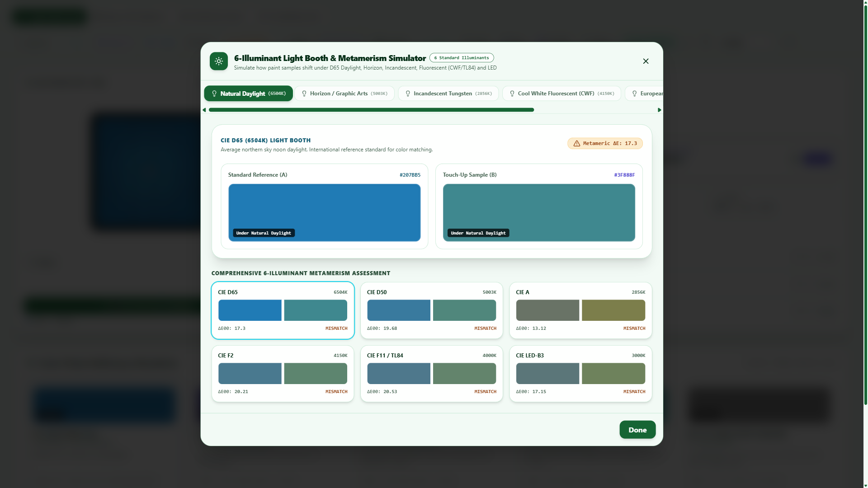Click bulb icon on Incandescent Tungsten tab
The image size is (868, 488).
[408, 94]
